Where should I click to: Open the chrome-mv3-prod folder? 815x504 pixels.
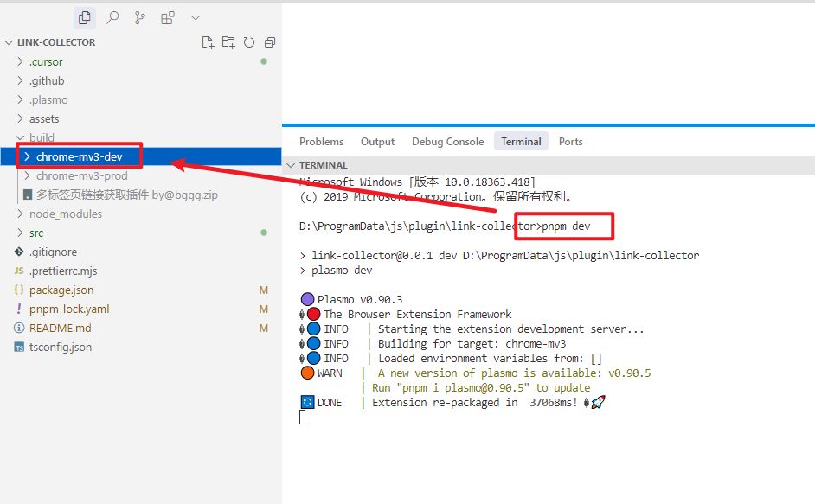pos(81,175)
